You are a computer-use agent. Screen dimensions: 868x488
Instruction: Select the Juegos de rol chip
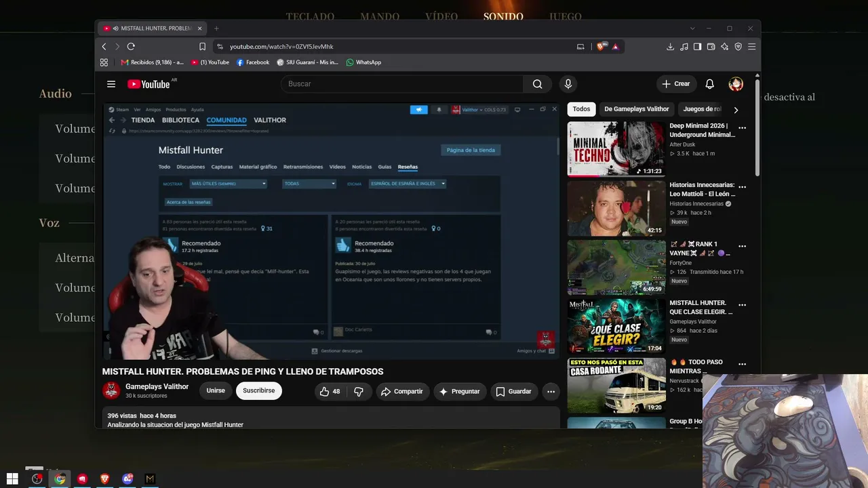click(x=702, y=109)
